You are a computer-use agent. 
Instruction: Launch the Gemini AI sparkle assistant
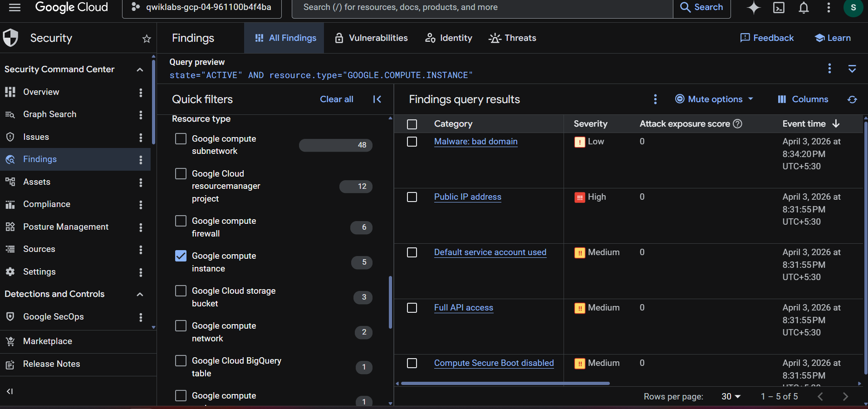point(754,7)
